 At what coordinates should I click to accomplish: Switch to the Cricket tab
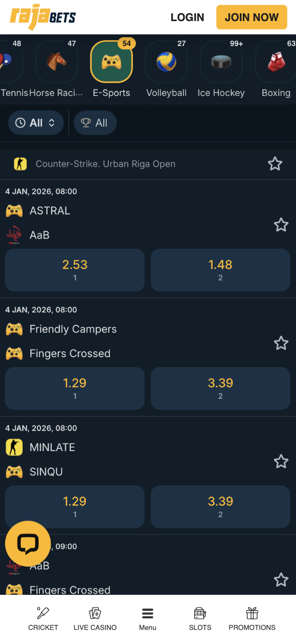[x=43, y=617]
